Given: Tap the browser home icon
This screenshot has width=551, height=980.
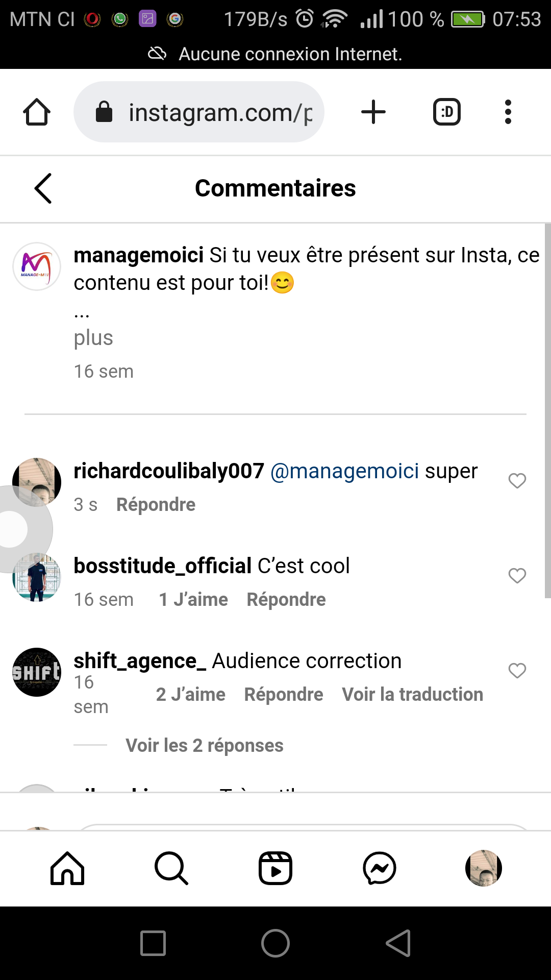Looking at the screenshot, I should pos(37,112).
